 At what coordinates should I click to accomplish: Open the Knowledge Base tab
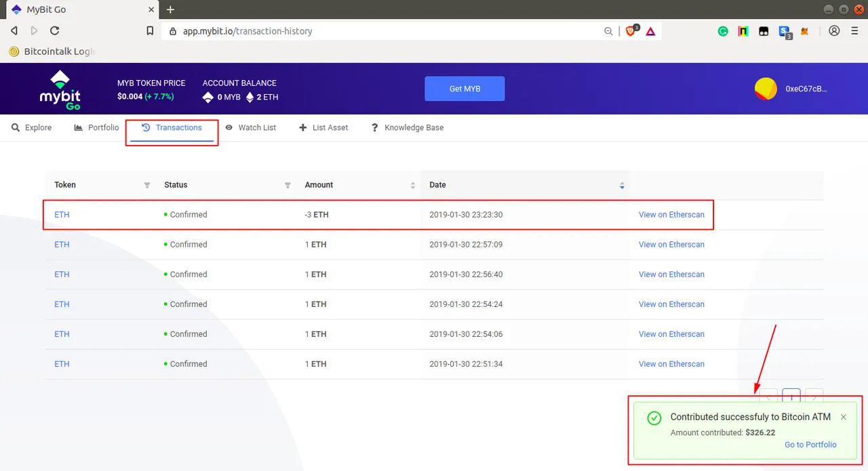click(407, 127)
